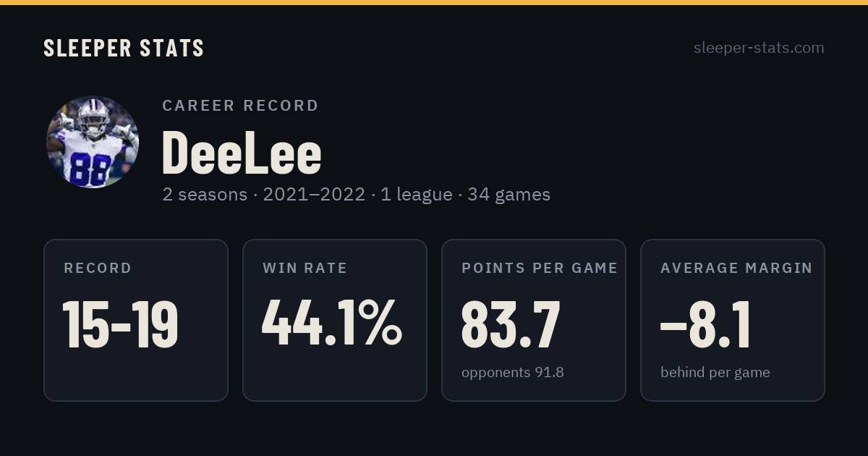Click the POINTS PER GAME label

coord(540,268)
